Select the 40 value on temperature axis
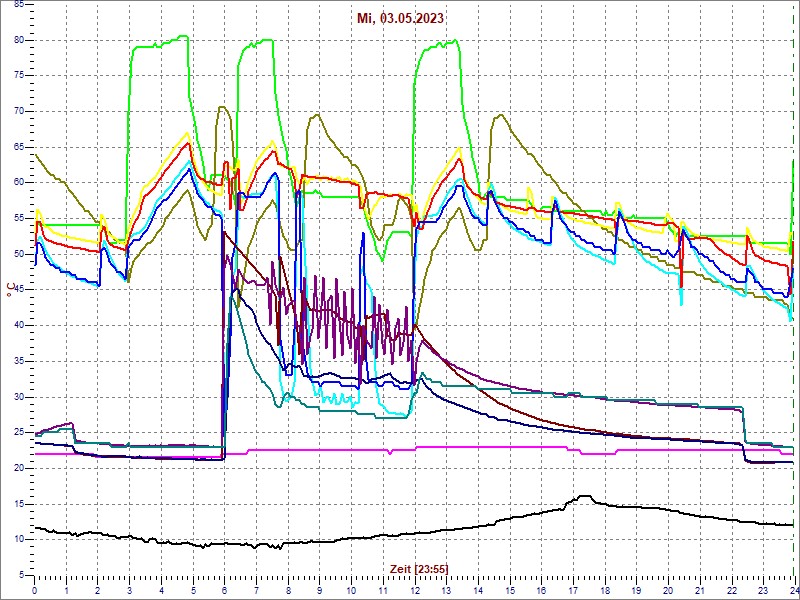The image size is (800, 600). [x=18, y=326]
